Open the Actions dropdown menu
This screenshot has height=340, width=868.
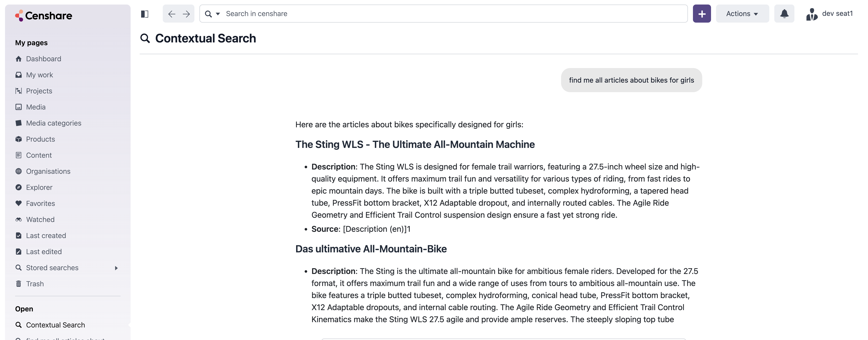pos(742,14)
